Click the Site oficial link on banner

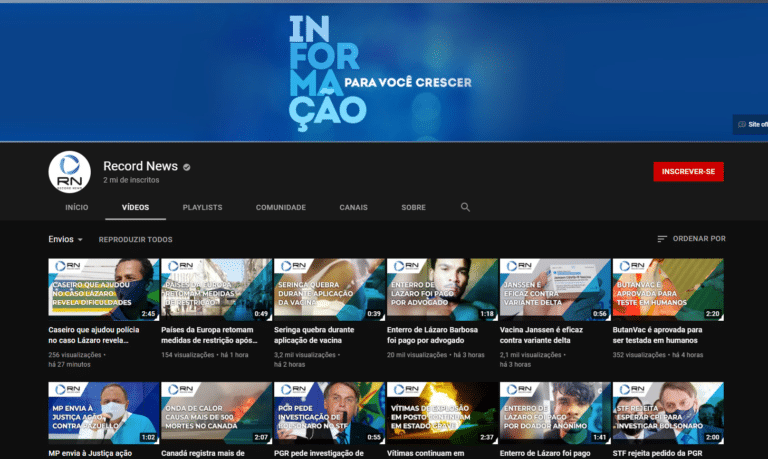[751, 125]
